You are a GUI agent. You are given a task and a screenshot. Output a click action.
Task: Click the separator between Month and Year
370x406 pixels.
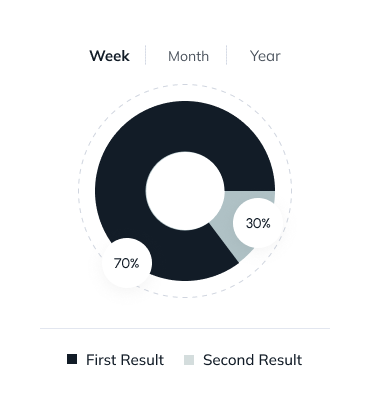(x=227, y=55)
